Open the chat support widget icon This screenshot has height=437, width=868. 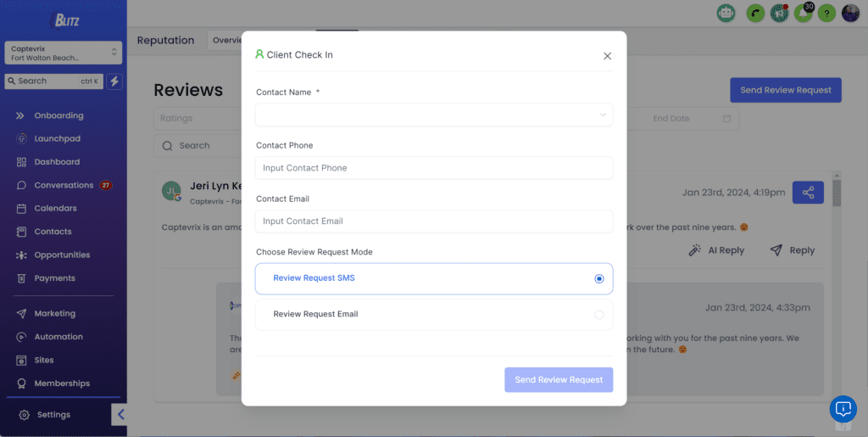(x=843, y=409)
